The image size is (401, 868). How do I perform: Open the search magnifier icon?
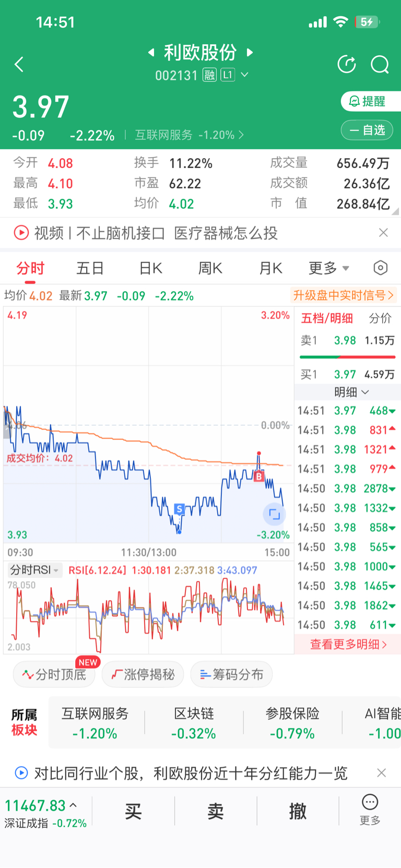tap(380, 65)
